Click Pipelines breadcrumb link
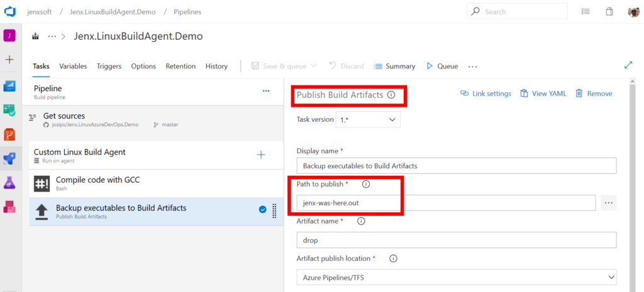Viewport: 644px width, 292px height. pos(187,12)
